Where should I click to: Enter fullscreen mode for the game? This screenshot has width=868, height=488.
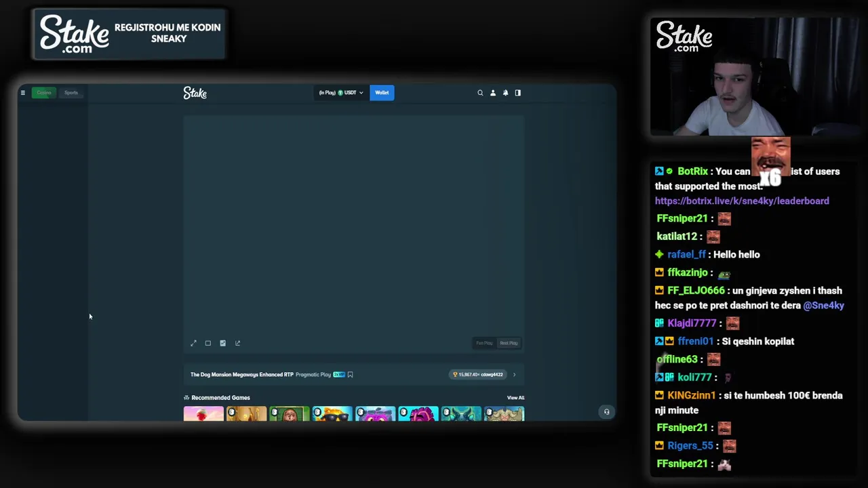click(x=193, y=343)
